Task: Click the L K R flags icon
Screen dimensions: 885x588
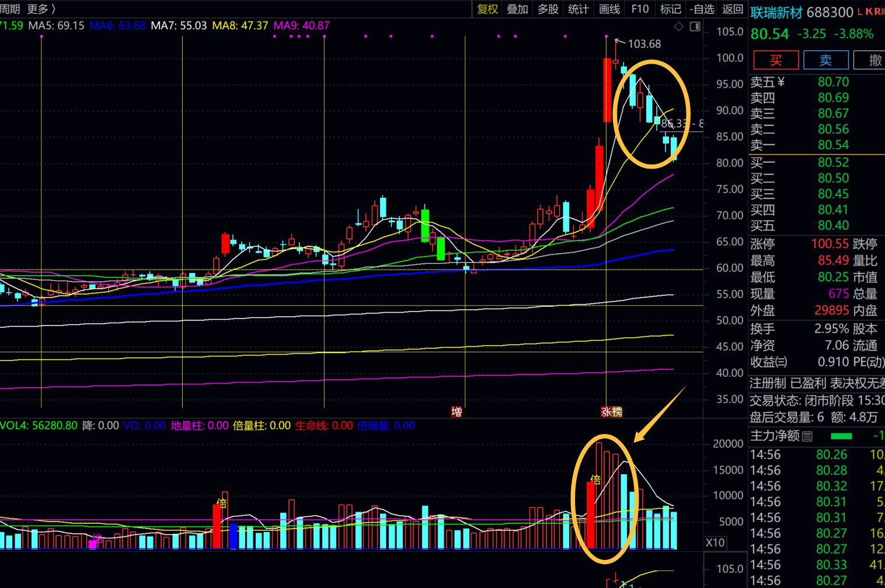Action: tap(870, 12)
